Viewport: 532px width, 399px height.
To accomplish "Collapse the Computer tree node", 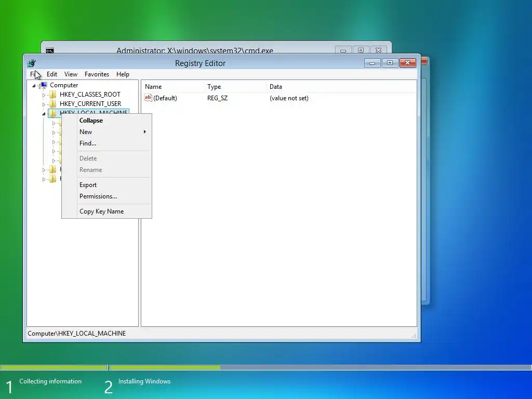I will pyautogui.click(x=34, y=86).
